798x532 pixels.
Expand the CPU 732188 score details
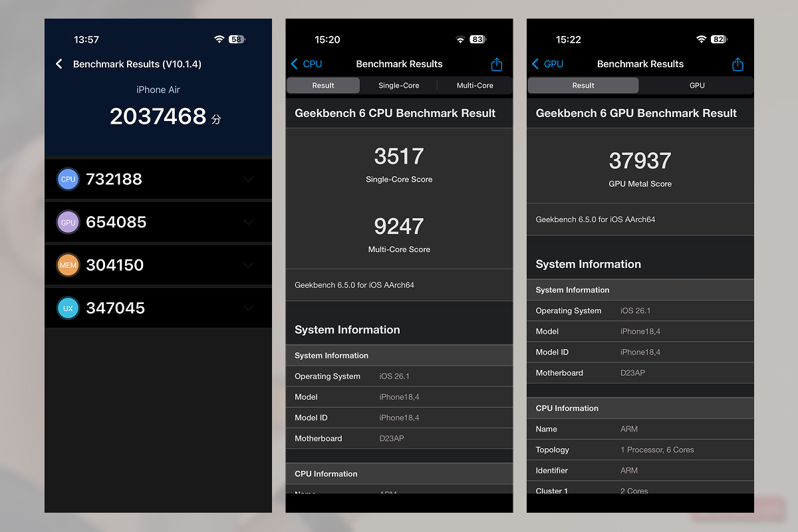(248, 179)
